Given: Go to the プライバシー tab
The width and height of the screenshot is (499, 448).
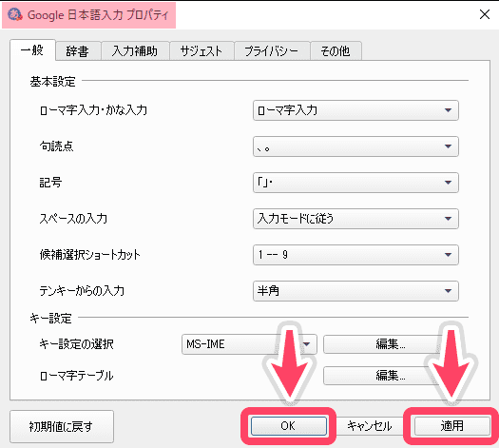Looking at the screenshot, I should point(272,51).
